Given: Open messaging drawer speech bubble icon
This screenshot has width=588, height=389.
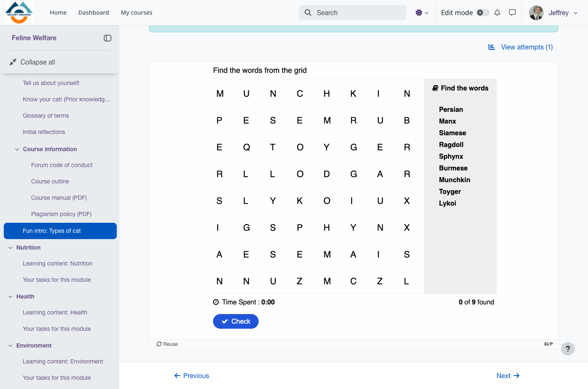Looking at the screenshot, I should [x=512, y=13].
